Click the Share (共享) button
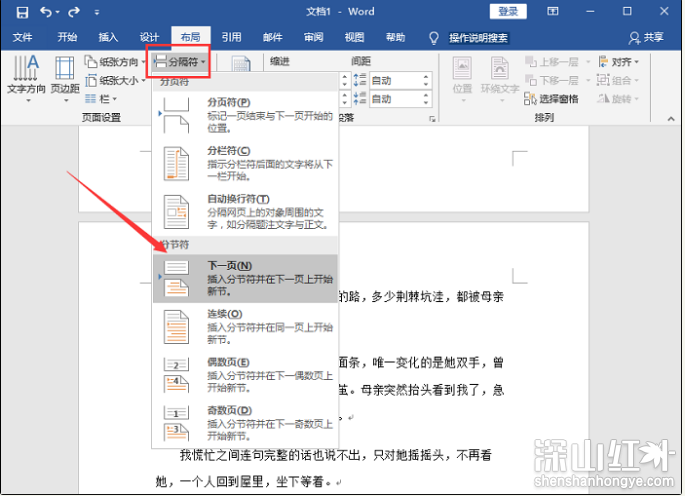 [x=646, y=38]
